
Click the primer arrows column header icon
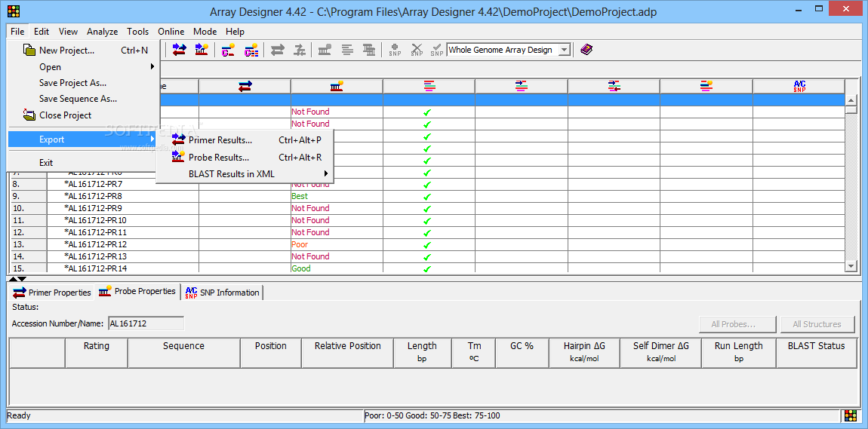[245, 86]
